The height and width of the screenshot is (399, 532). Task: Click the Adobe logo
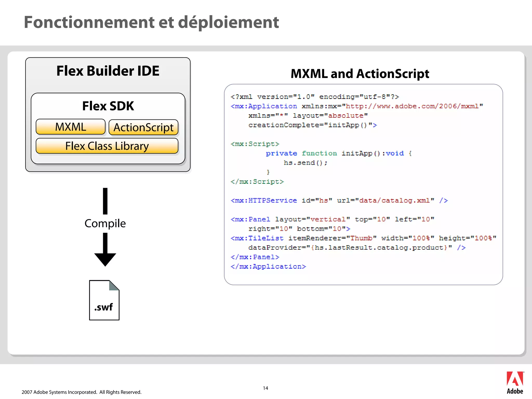[515, 382]
